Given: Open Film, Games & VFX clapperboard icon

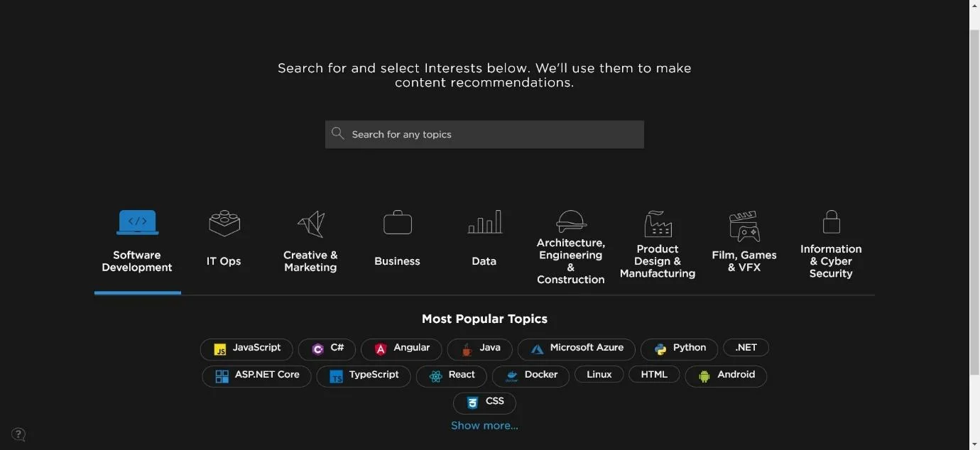Looking at the screenshot, I should [x=744, y=226].
